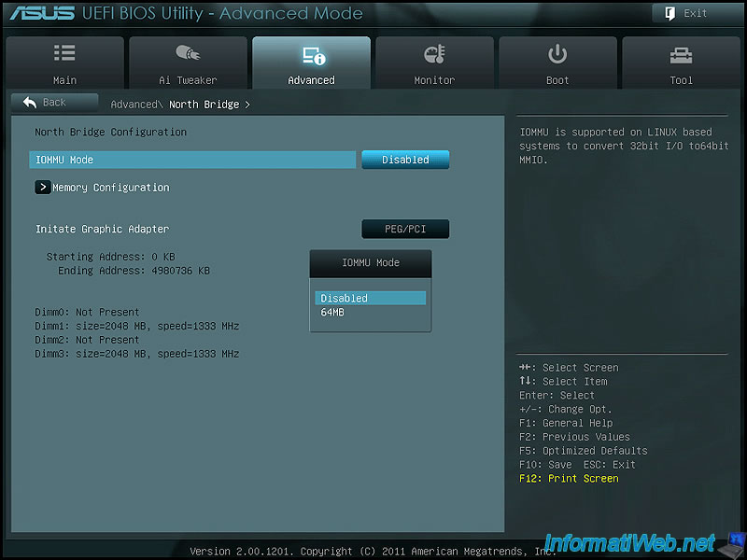Screen dimensions: 747x560
Task: Click the Select Screen hint
Action: tap(570, 368)
